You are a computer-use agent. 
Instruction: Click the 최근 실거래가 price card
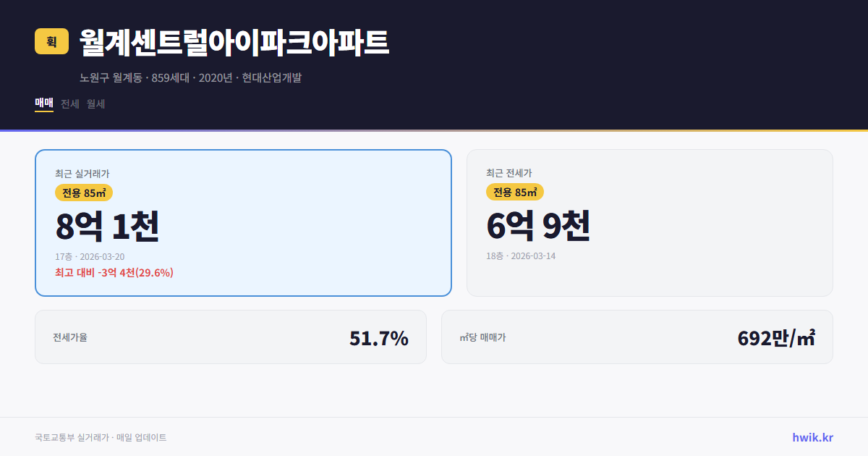(242, 223)
